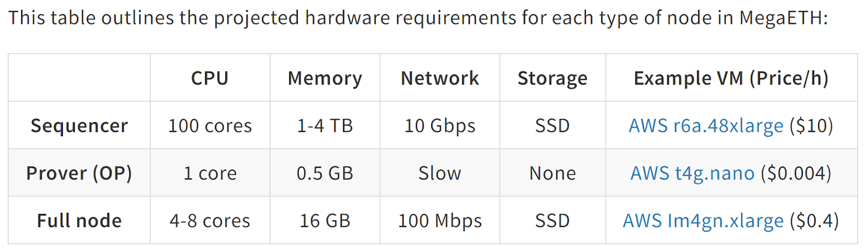Open the AWS t4g.nano link

692,173
